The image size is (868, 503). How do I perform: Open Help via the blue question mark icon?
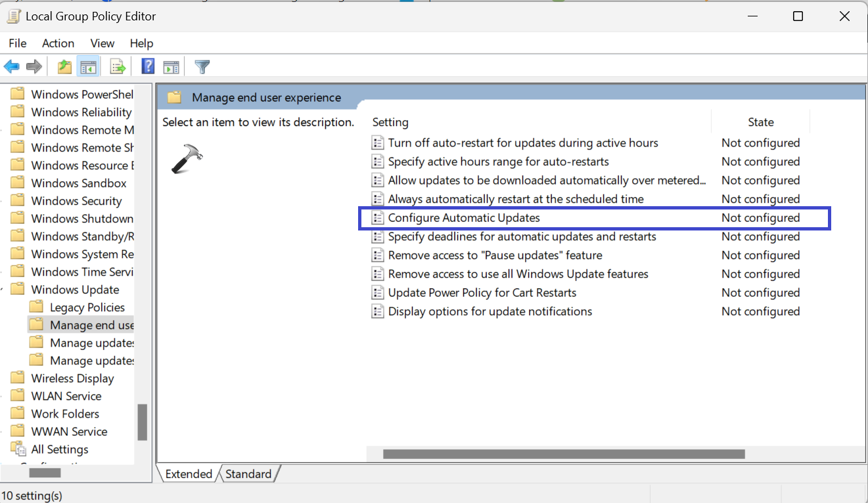pos(148,66)
